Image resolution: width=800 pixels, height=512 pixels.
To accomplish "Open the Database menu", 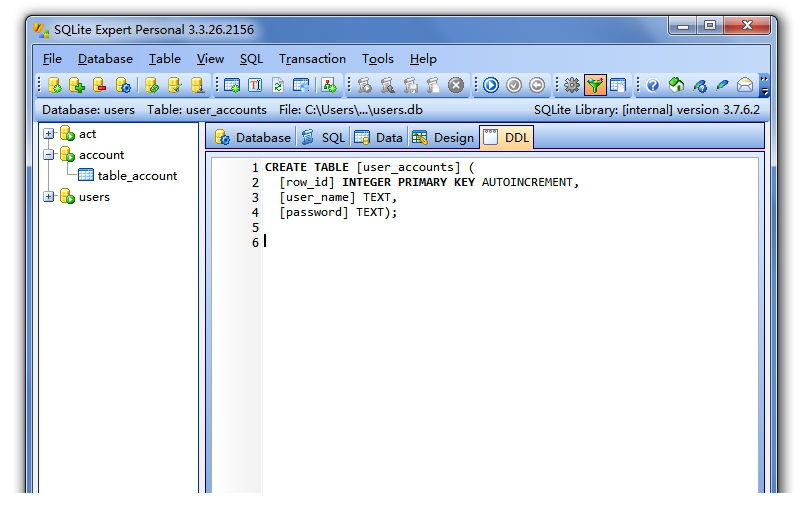I will point(105,59).
